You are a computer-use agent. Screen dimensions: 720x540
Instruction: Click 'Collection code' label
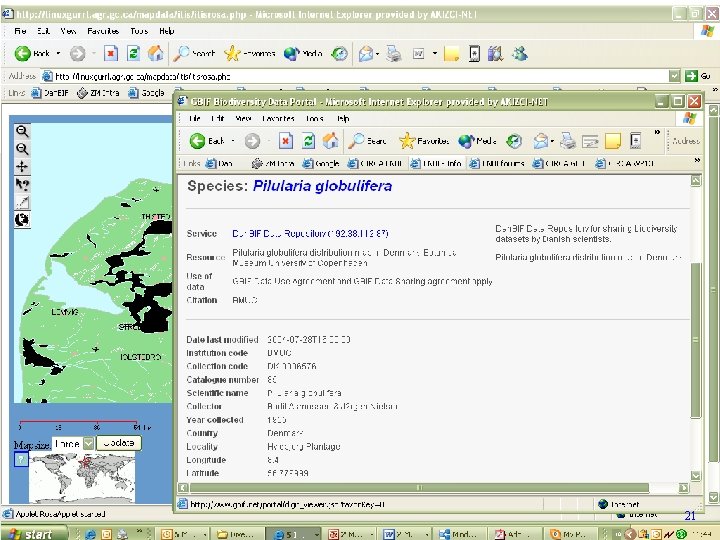tap(217, 366)
